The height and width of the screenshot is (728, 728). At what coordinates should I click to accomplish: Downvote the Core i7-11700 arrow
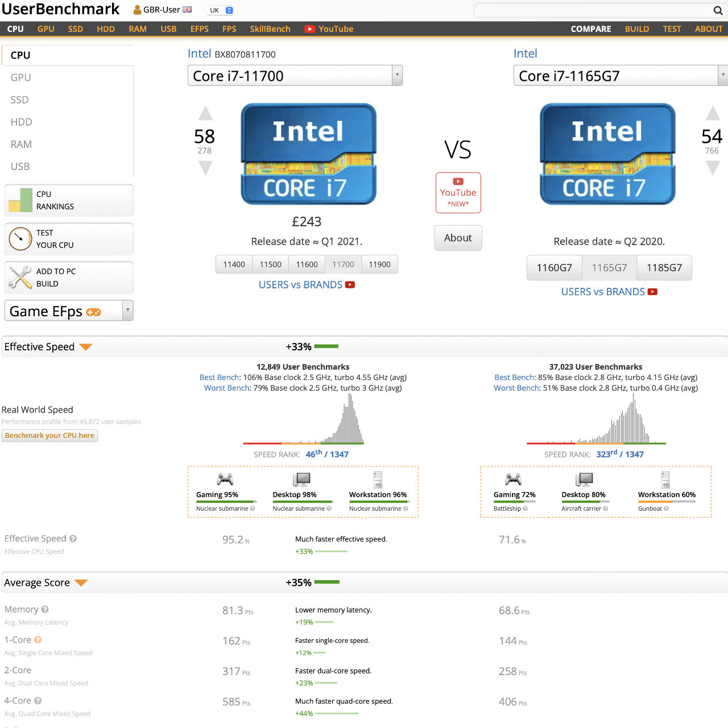pyautogui.click(x=205, y=168)
